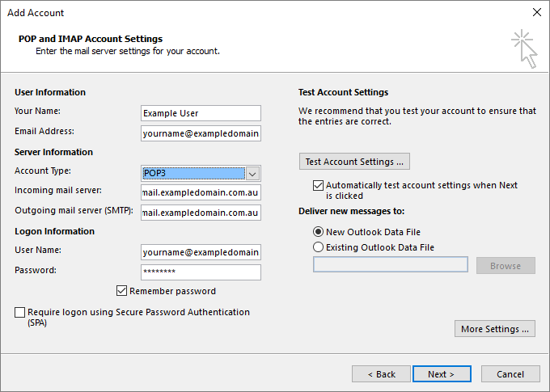The width and height of the screenshot is (550, 392).
Task: Close the Add Account dialog
Action: tap(536, 13)
